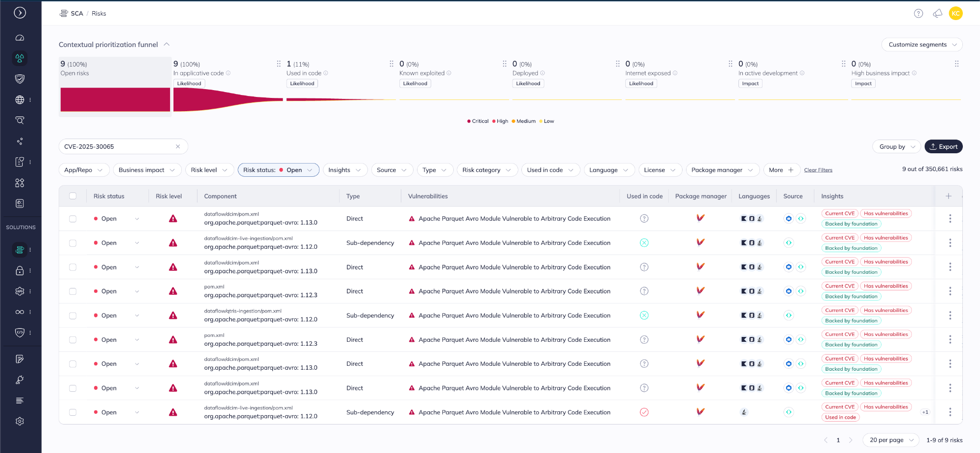Viewport: 980px width, 453px height.
Task: Add a column with the plus icon
Action: (949, 196)
